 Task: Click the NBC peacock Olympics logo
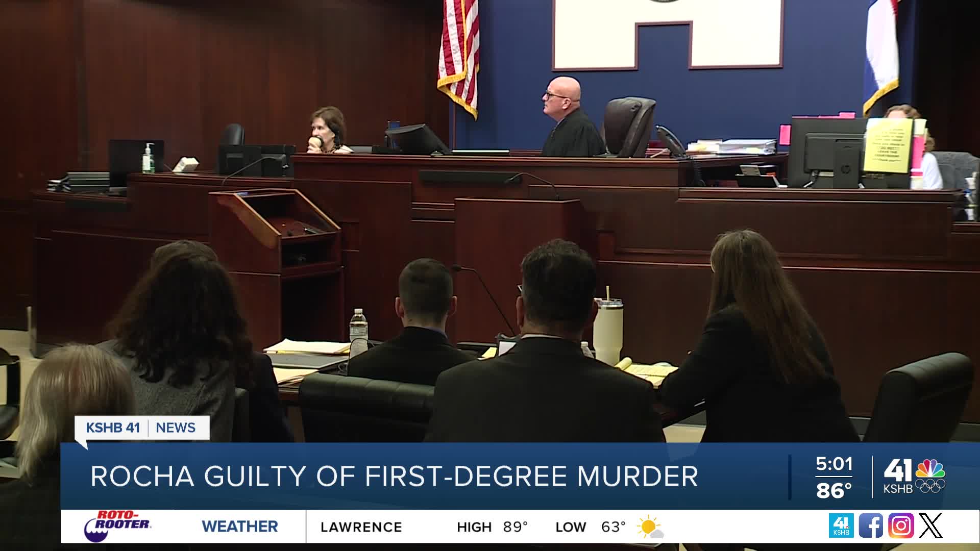930,475
